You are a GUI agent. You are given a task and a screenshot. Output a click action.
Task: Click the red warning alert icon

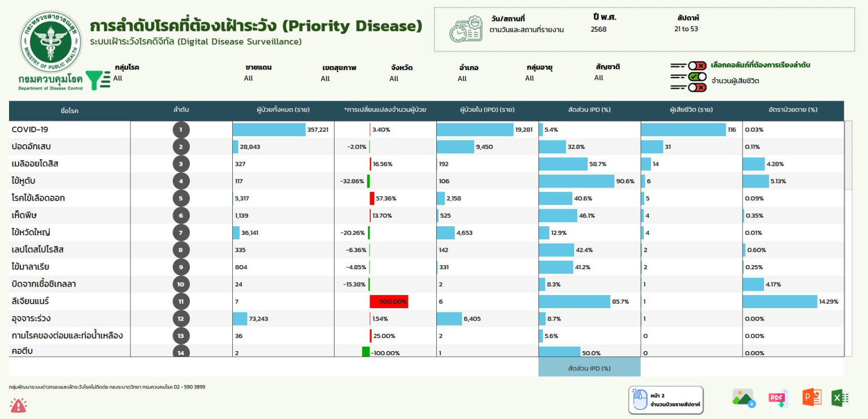(x=19, y=405)
